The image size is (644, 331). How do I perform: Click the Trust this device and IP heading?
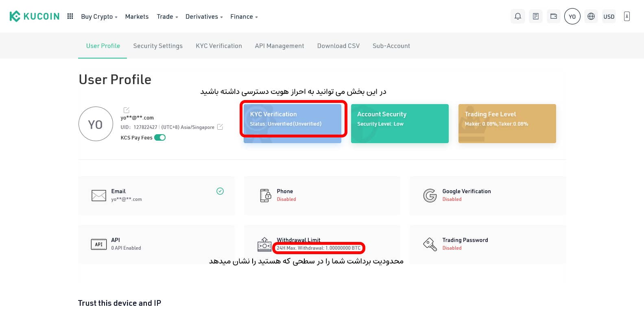click(x=120, y=303)
